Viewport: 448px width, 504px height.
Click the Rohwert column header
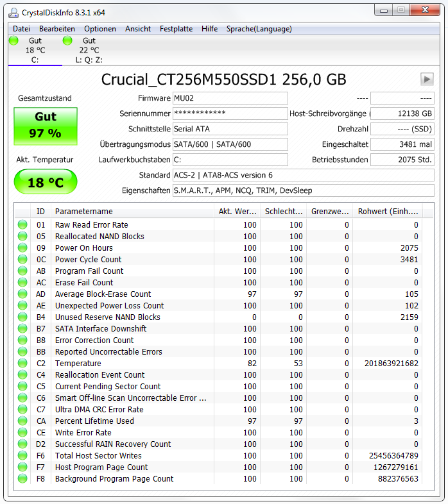(388, 211)
